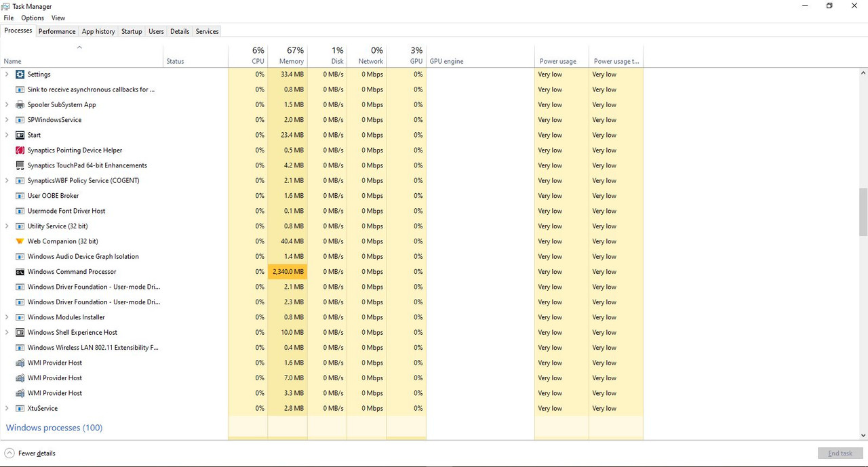
Task: Sort by the Disk column header
Action: [x=327, y=56]
